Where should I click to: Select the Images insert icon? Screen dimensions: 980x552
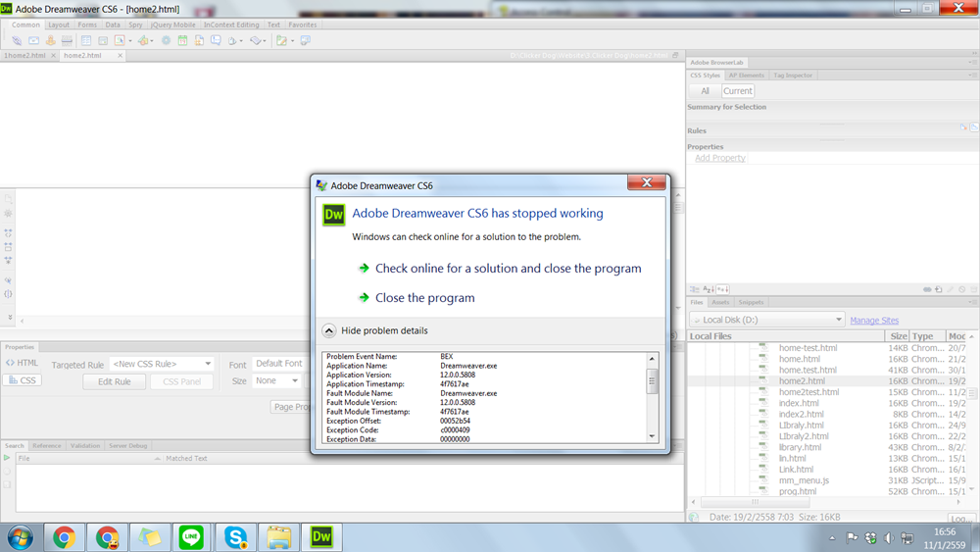pyautogui.click(x=119, y=40)
